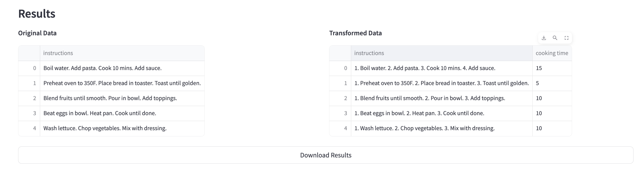The image size is (644, 187).
Task: Download the Transformed Data table as CSV
Action: pyautogui.click(x=544, y=38)
